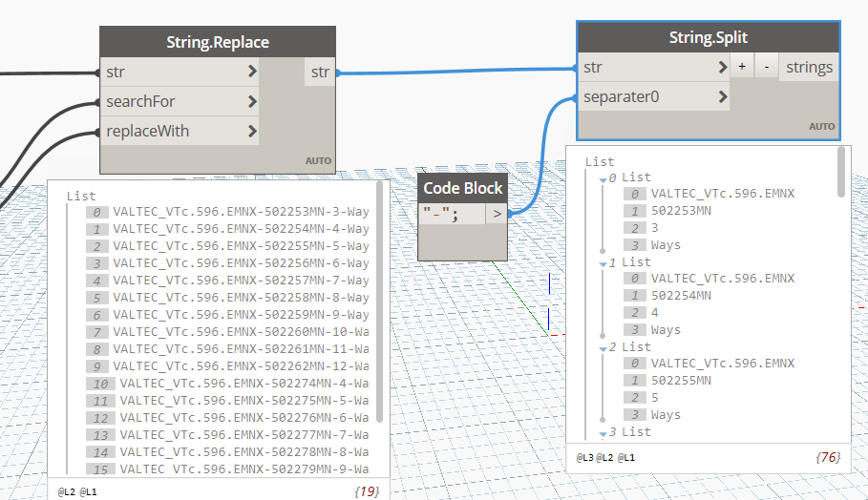Click the String.Split preview scrollbar
The image size is (868, 500).
(x=841, y=172)
